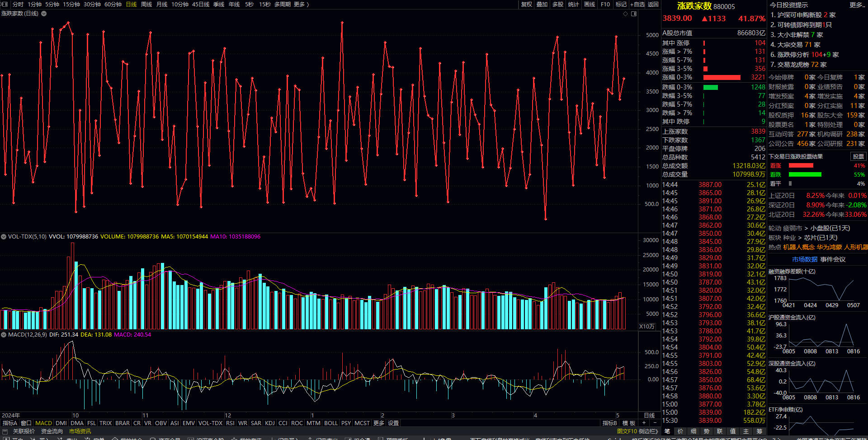Click the diamond marker icon atop the chart

tap(626, 14)
